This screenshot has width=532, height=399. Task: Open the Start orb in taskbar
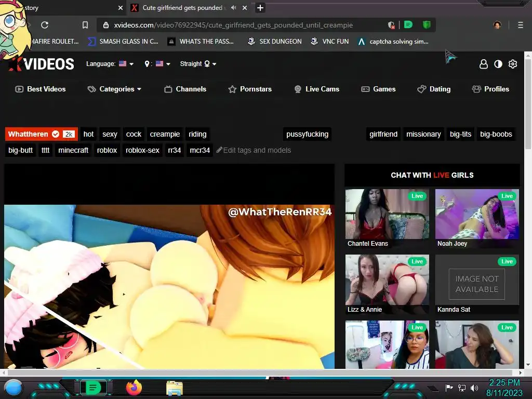[14, 388]
